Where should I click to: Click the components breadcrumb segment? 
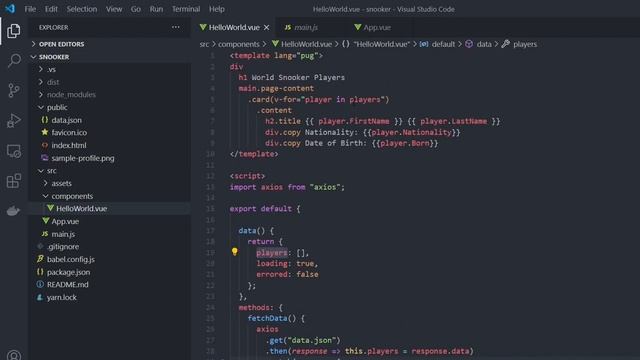point(239,44)
